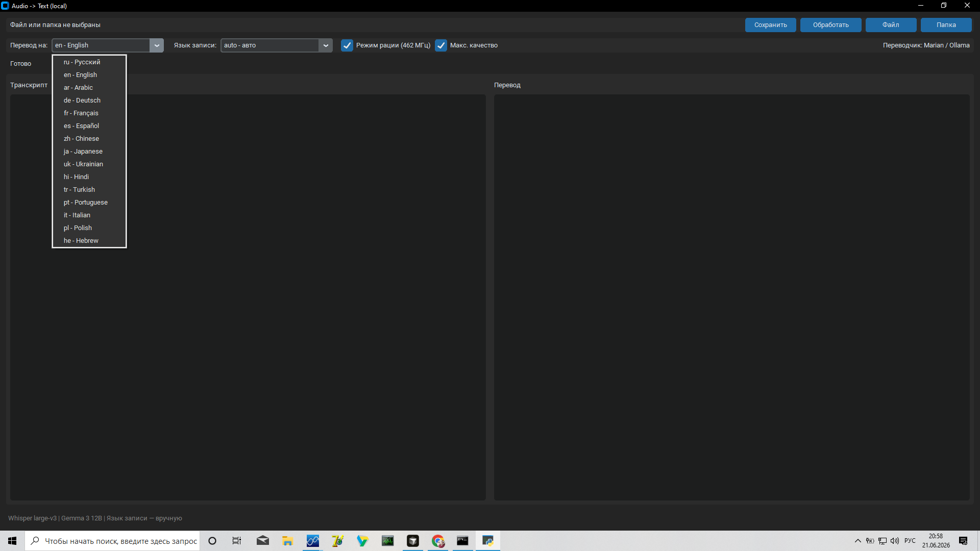This screenshot has height=551, width=980.
Task: Toggle 'Режим рации (462 МГц)' checkbox
Action: 347,45
